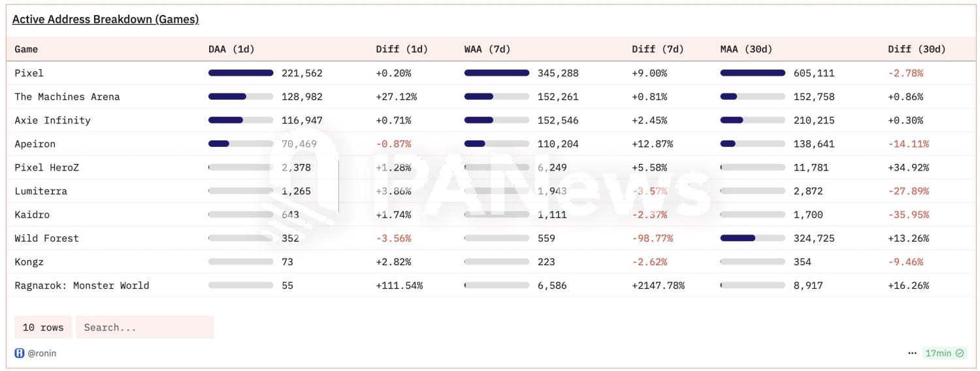
Task: Select the Ragnarok: Monster World row name
Action: [82, 285]
